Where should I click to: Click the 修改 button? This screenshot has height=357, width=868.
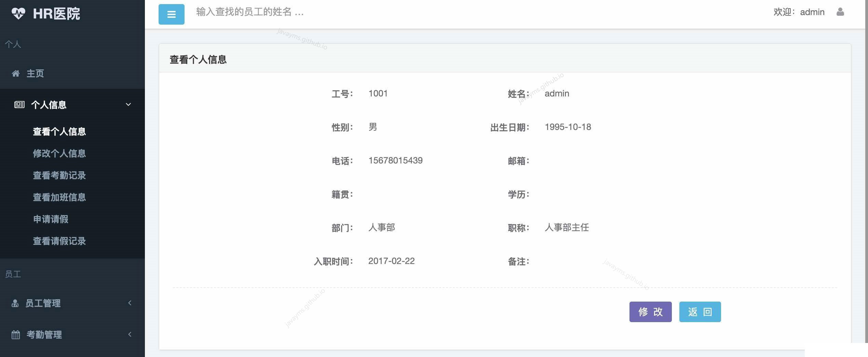[x=650, y=312]
